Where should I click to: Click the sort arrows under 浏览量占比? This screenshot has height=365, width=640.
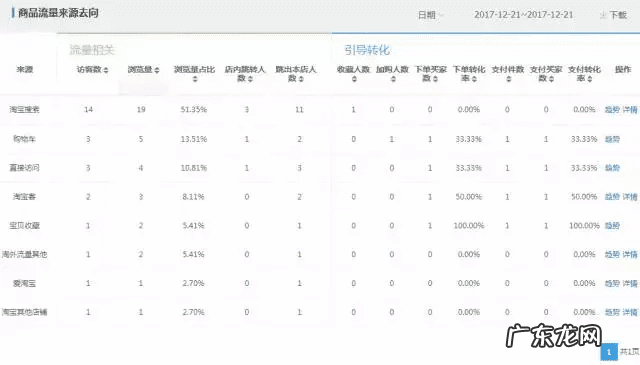[x=195, y=79]
